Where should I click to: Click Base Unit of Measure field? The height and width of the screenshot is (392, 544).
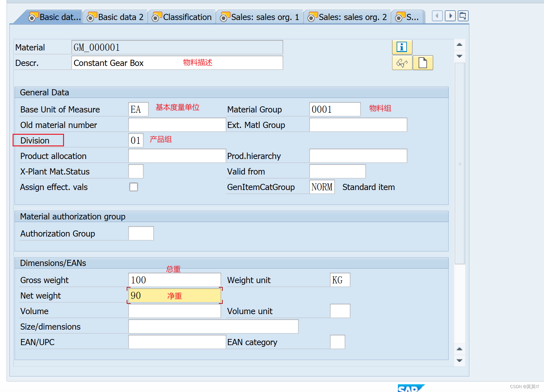tap(138, 109)
